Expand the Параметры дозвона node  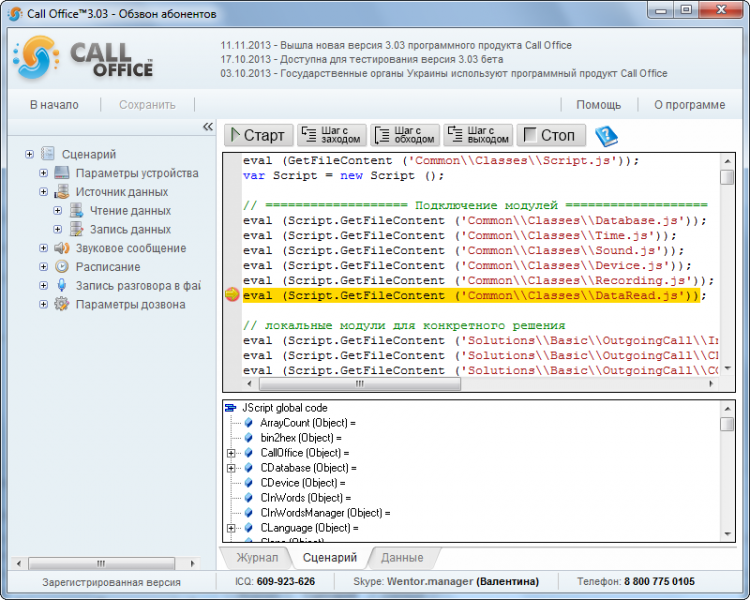(x=44, y=304)
